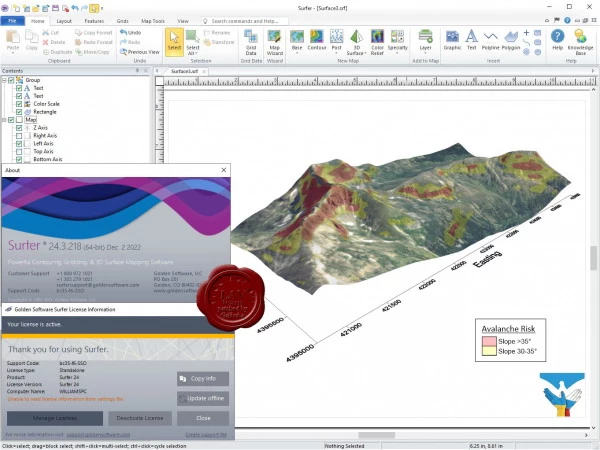Open Help from the ribbon
600x450 pixels.
pyautogui.click(x=558, y=40)
